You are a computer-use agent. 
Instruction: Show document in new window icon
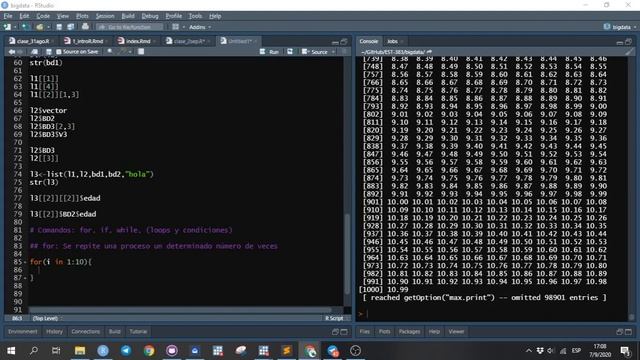pyautogui.click(x=34, y=52)
